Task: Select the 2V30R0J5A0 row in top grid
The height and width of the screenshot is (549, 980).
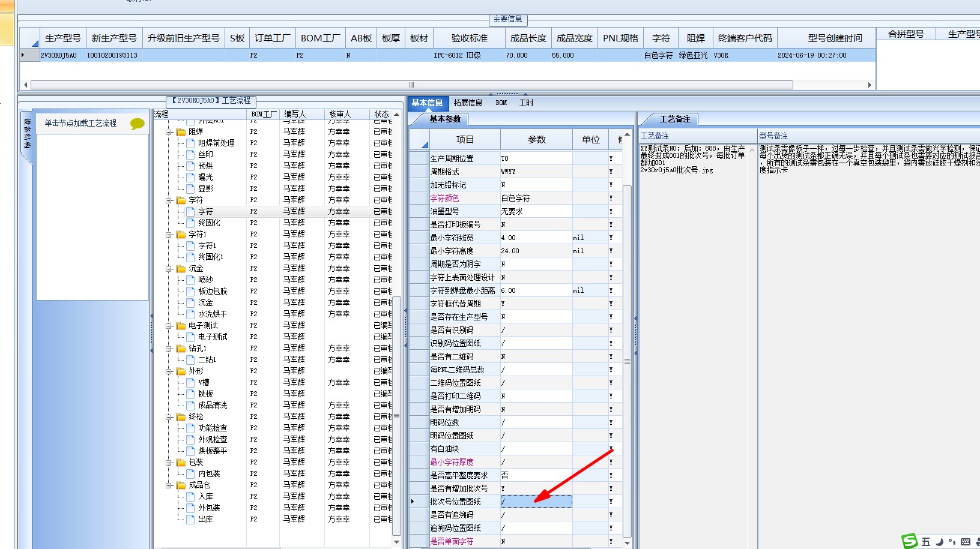Action: (x=447, y=55)
